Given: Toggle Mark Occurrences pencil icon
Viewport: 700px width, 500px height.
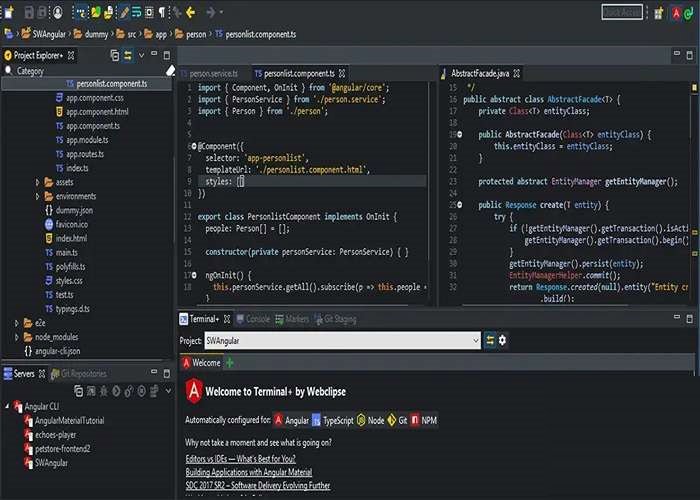Looking at the screenshot, I should [x=124, y=12].
